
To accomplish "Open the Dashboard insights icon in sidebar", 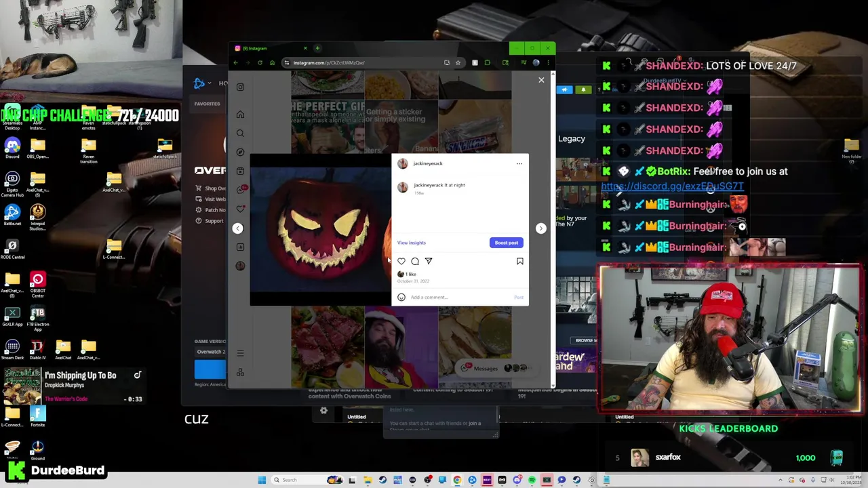I will (x=240, y=247).
